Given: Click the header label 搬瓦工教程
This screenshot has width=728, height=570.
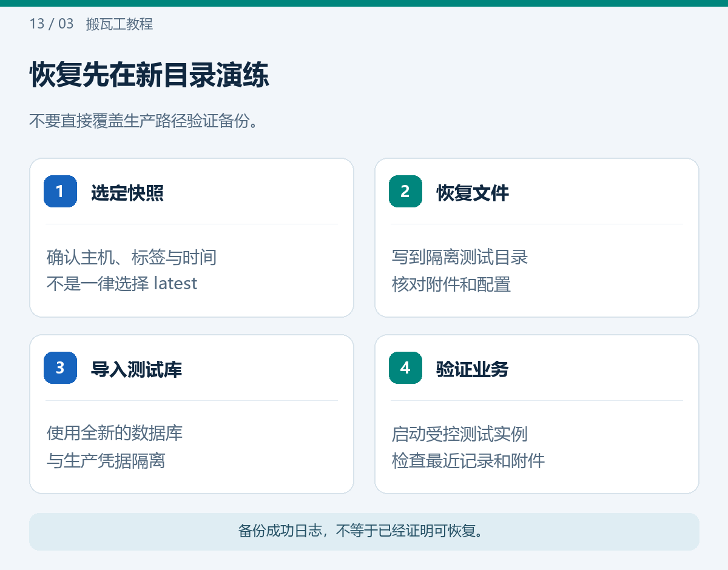Looking at the screenshot, I should pyautogui.click(x=120, y=24).
